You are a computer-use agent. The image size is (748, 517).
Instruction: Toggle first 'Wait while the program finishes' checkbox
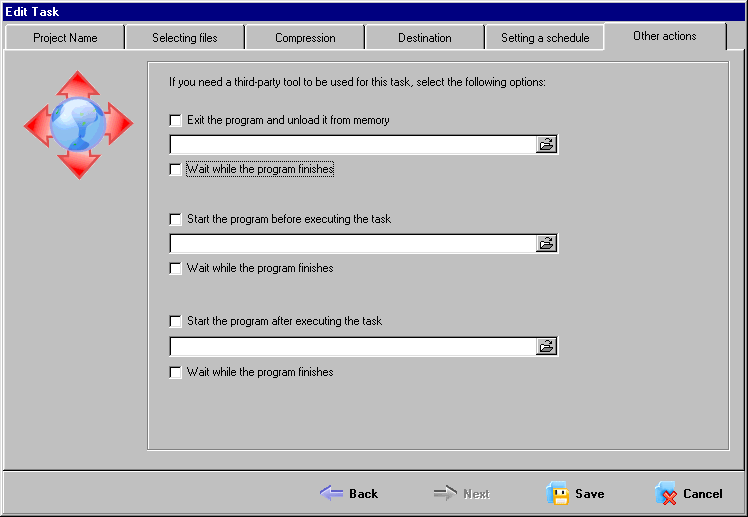(176, 169)
